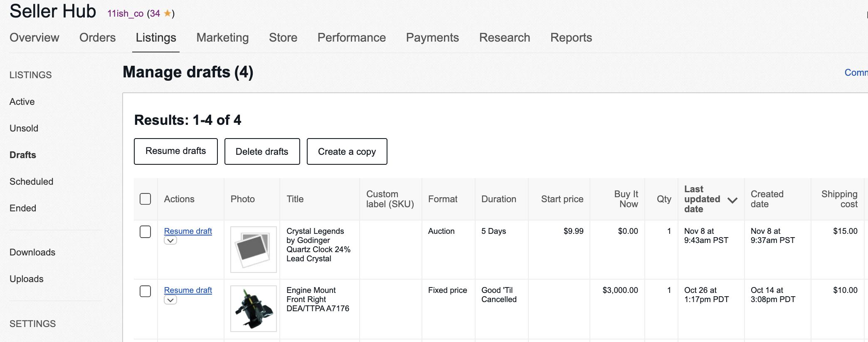Open the Research tab
This screenshot has width=868, height=342.
(x=505, y=37)
